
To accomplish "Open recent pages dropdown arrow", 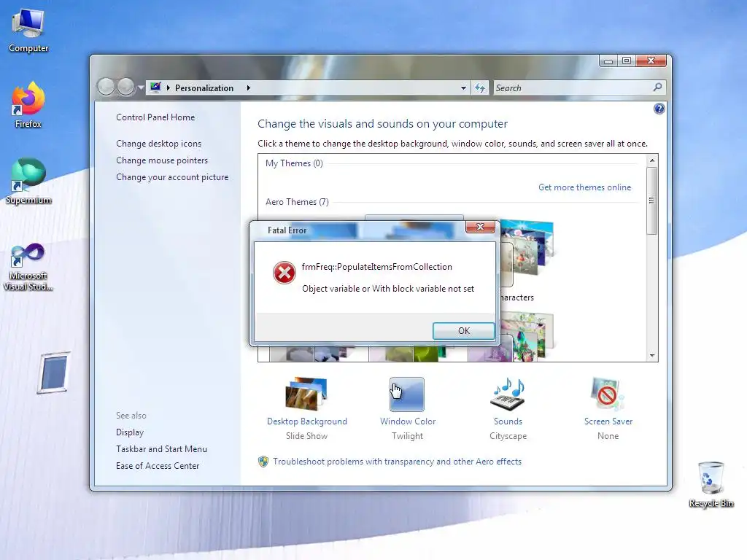I will [141, 87].
